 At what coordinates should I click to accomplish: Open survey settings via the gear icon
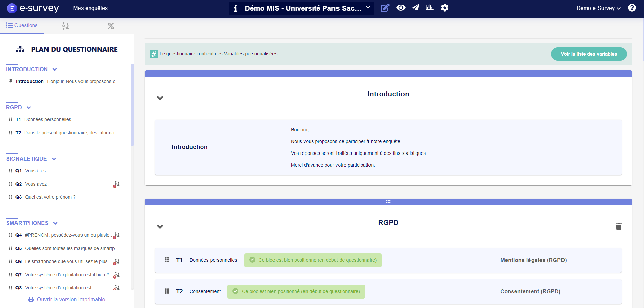[x=445, y=8]
